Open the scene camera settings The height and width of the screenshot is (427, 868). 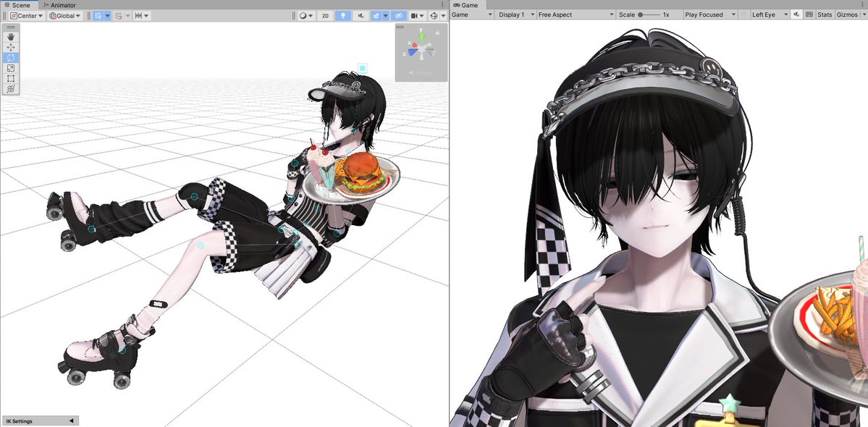coord(418,15)
